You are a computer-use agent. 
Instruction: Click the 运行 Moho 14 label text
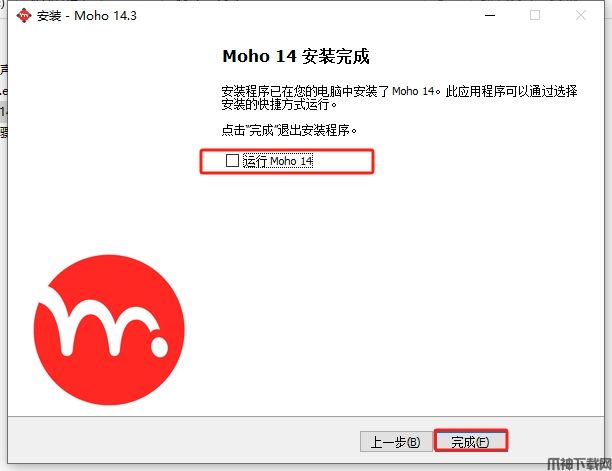click(x=278, y=161)
